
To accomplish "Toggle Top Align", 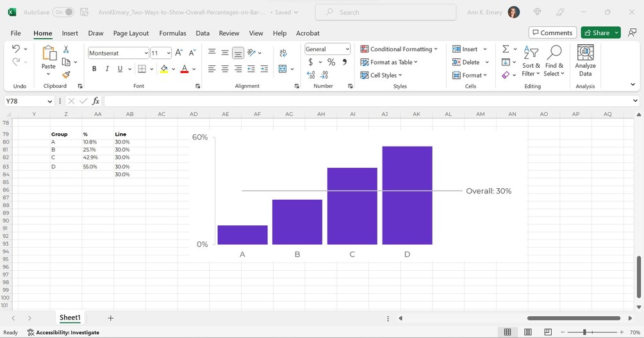I will click(212, 52).
